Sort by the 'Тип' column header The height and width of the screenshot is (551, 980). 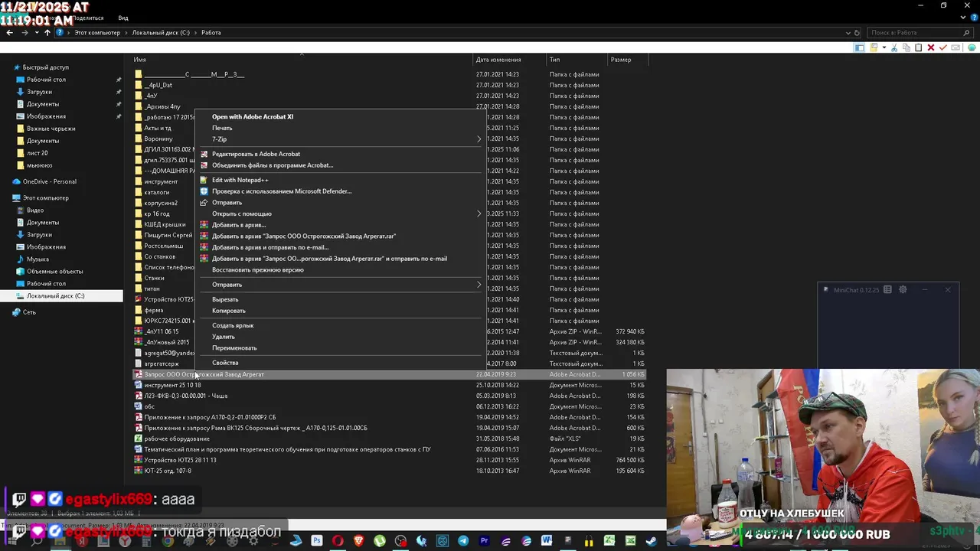coord(554,60)
